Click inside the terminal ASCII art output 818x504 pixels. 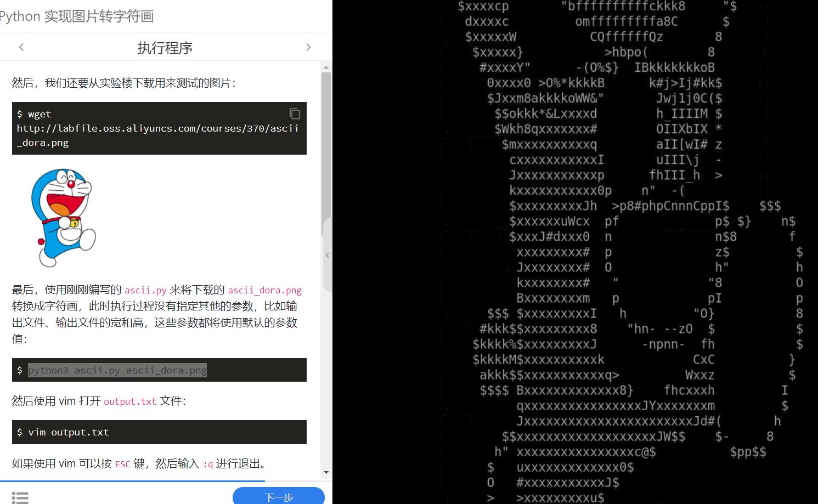pyautogui.click(x=575, y=252)
